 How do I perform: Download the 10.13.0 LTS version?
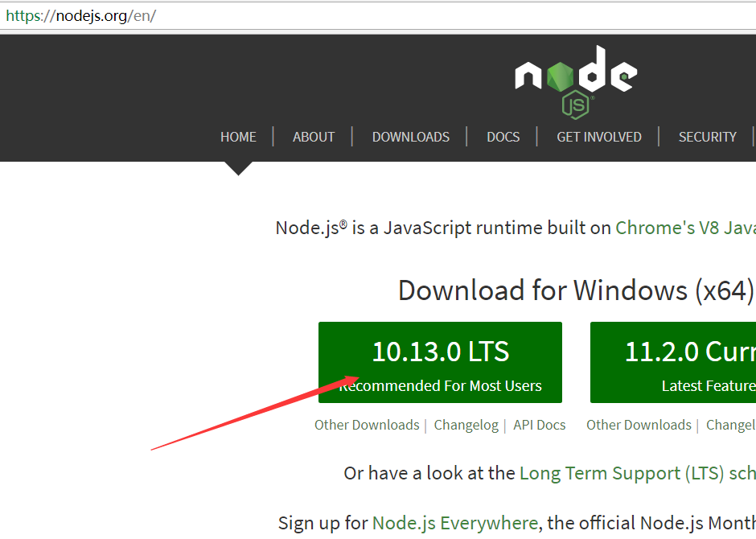(440, 362)
